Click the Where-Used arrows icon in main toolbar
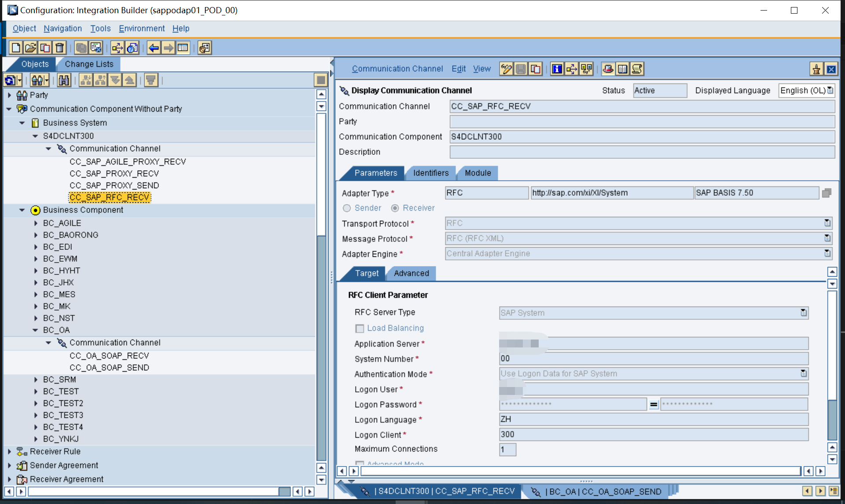The height and width of the screenshot is (504, 845). [118, 47]
